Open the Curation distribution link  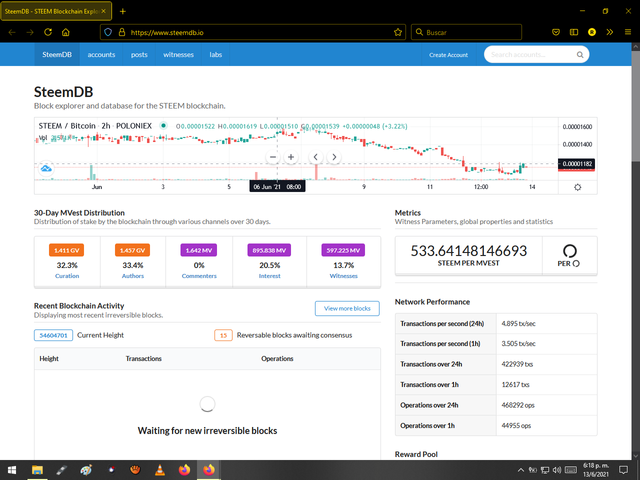[67, 276]
